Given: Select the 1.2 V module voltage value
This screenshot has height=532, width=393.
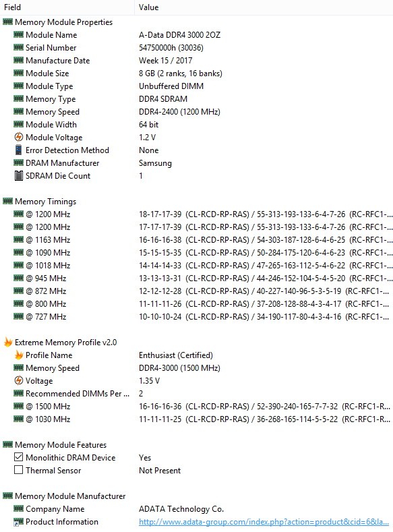Looking at the screenshot, I should [x=147, y=138].
